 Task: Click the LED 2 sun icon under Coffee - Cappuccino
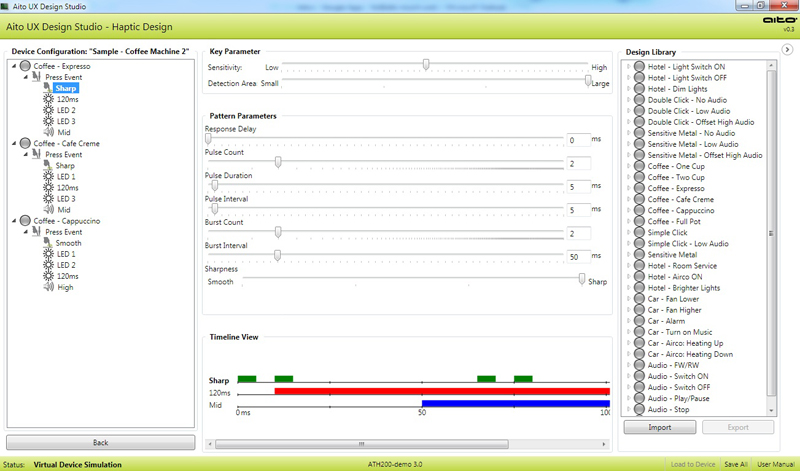[x=48, y=265]
